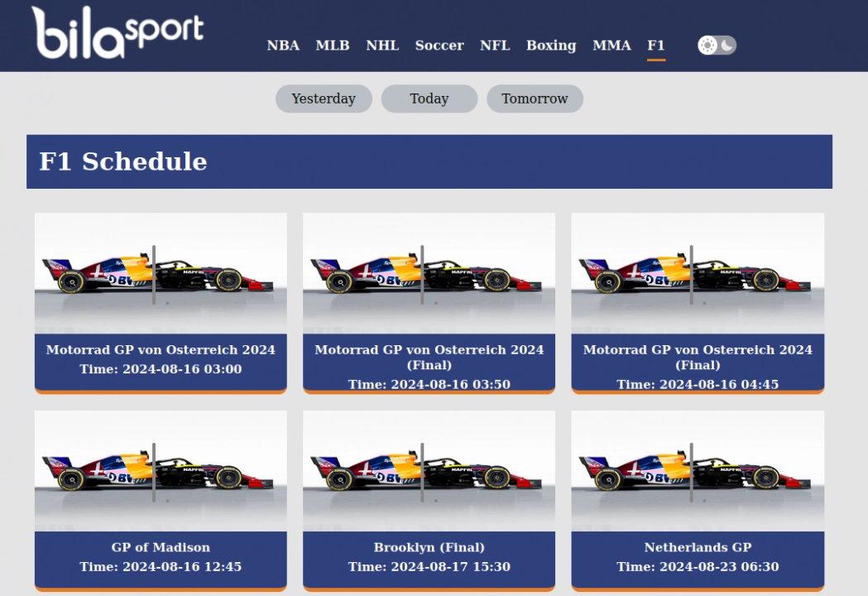Open the NBA section
The image size is (868, 596).
(283, 46)
